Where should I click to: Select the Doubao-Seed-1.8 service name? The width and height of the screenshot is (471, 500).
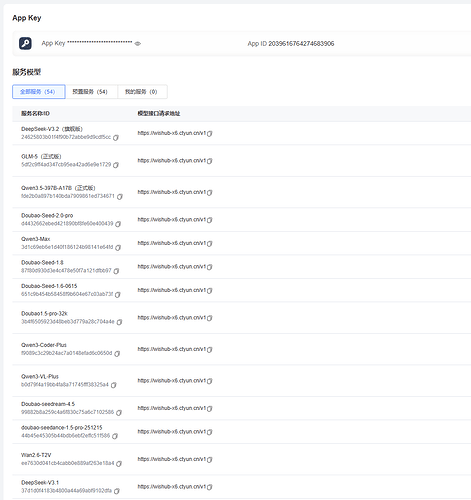coord(42,263)
